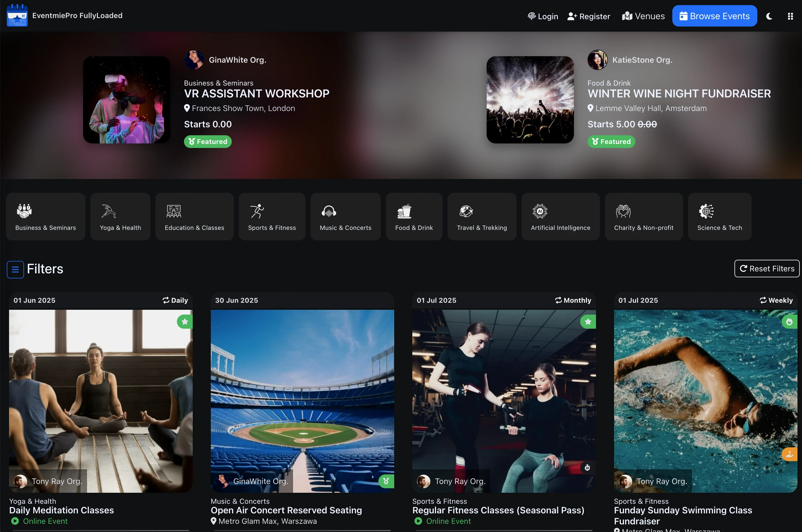Click the Lemme Valley Hall location pin
Screen dimensions: 802x532
point(590,108)
